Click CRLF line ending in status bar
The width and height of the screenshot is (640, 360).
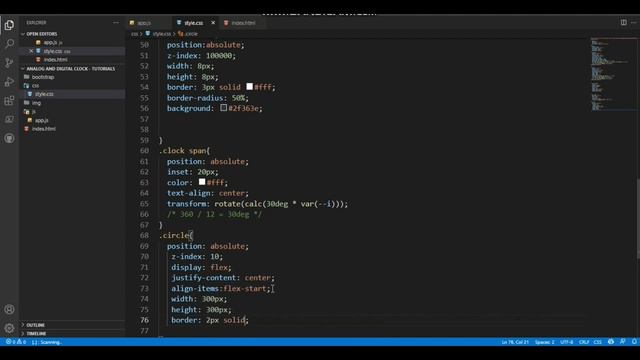tap(584, 342)
